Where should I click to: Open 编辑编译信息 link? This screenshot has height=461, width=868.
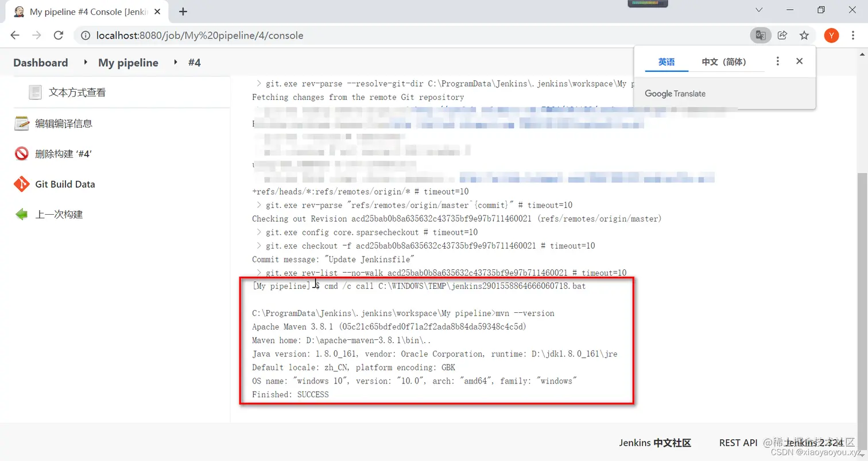64,123
